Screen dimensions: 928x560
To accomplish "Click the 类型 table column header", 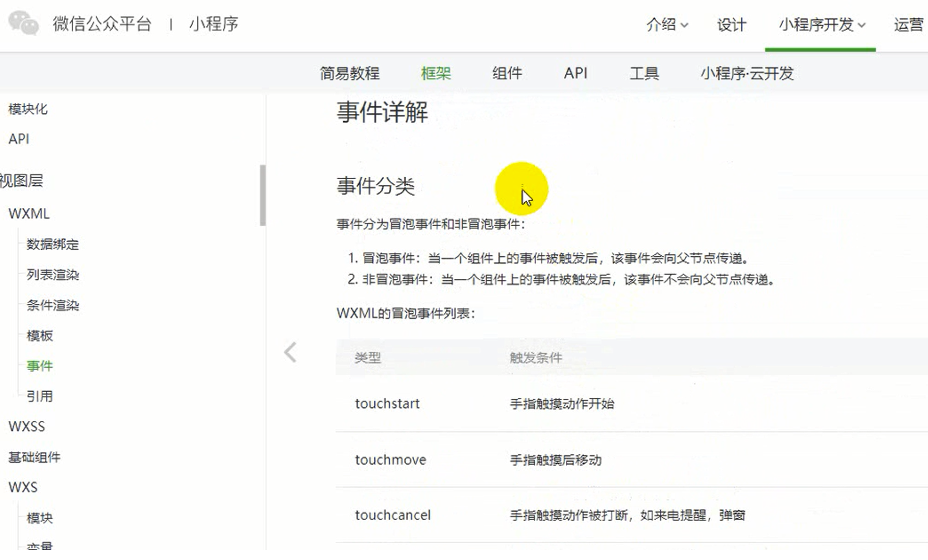I will pyautogui.click(x=367, y=357).
